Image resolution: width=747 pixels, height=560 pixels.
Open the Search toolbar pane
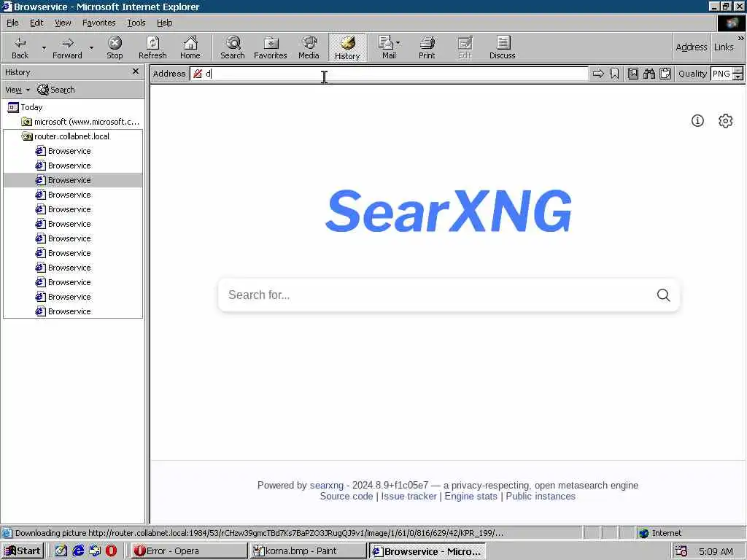233,47
